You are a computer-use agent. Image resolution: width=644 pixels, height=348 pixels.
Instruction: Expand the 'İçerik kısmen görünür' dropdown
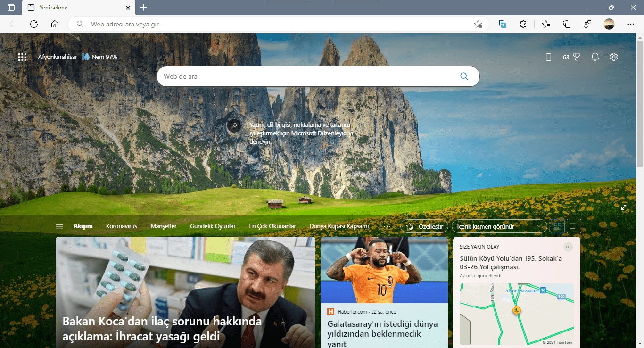499,226
